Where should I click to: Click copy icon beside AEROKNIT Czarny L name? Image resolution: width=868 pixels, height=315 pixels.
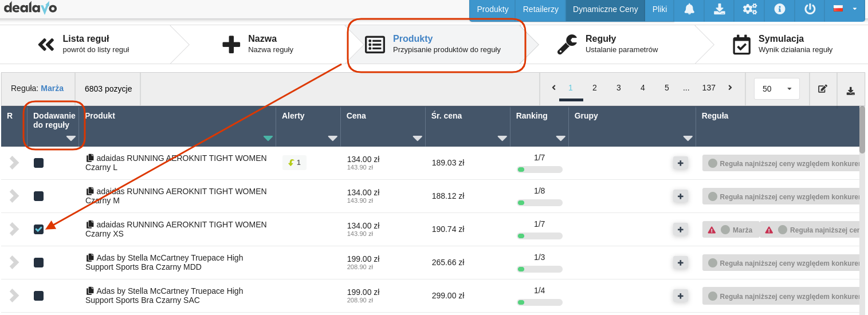[x=90, y=158]
